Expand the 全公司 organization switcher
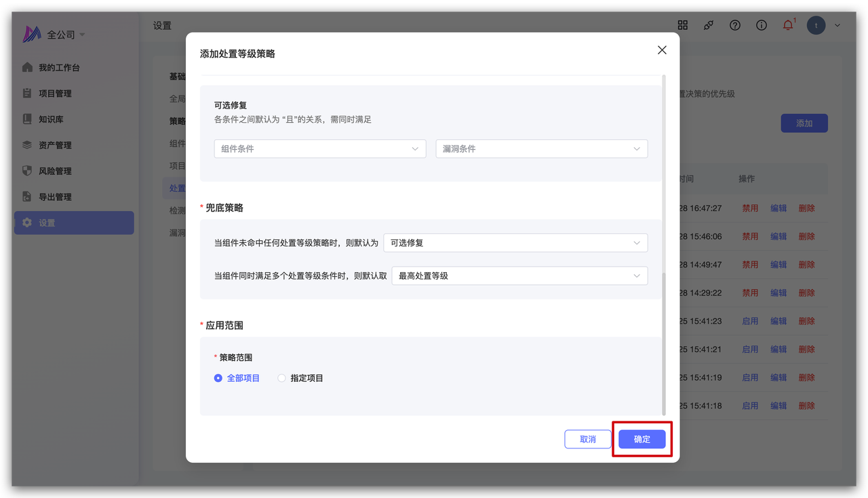 click(x=66, y=35)
